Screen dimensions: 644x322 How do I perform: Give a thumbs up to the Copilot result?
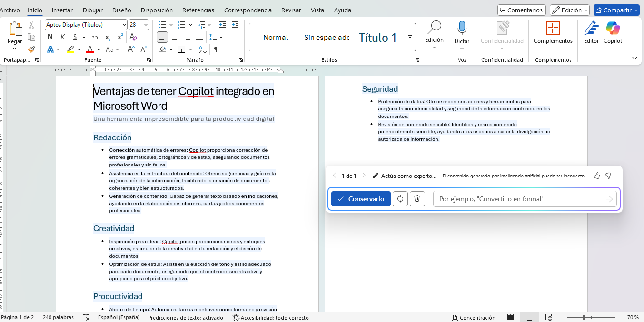(597, 176)
